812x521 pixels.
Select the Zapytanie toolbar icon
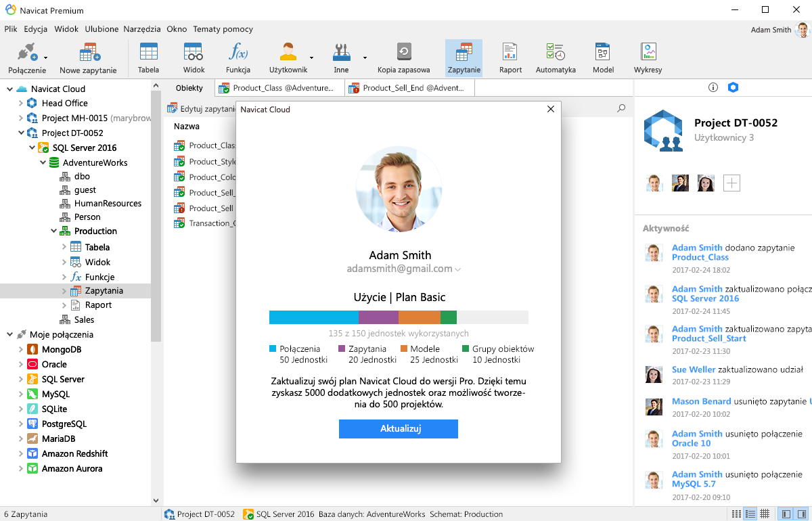pos(464,58)
